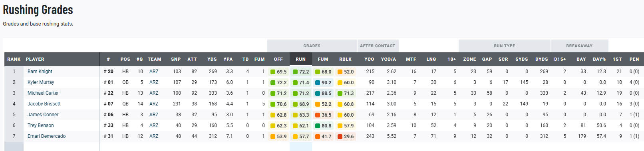This screenshot has height=151, width=644.
Task: Click Emari Demercado's 57.7 RUN grade
Action: click(301, 137)
